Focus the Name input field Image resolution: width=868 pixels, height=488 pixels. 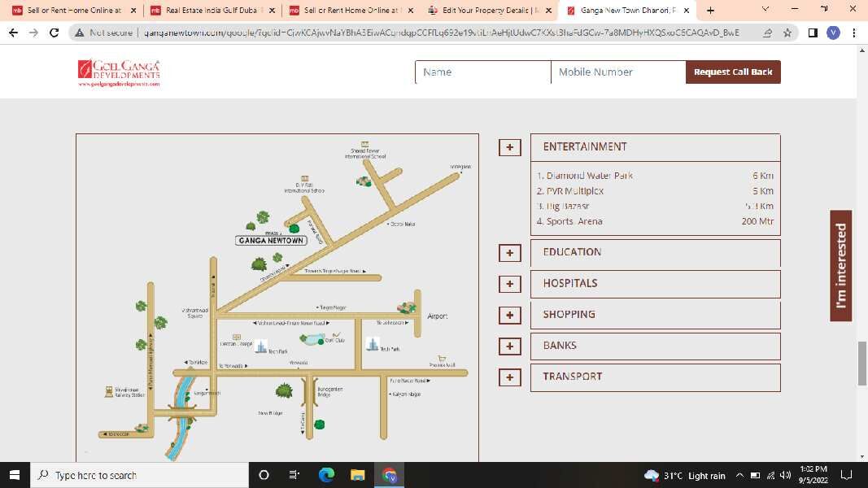(x=482, y=72)
